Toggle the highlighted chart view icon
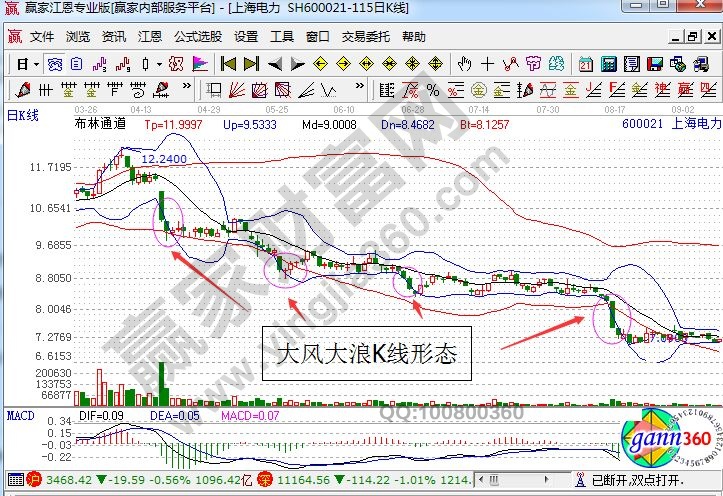 tap(56, 64)
